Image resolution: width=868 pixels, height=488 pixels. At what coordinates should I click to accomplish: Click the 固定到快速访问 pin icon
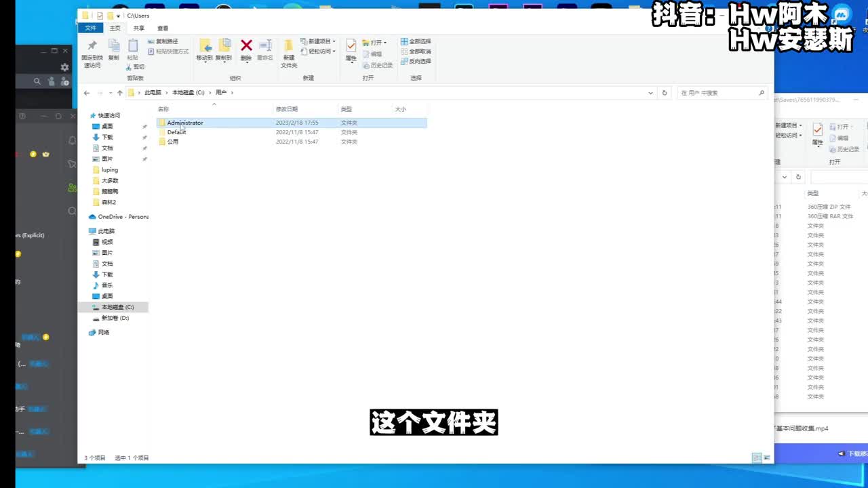[x=92, y=46]
